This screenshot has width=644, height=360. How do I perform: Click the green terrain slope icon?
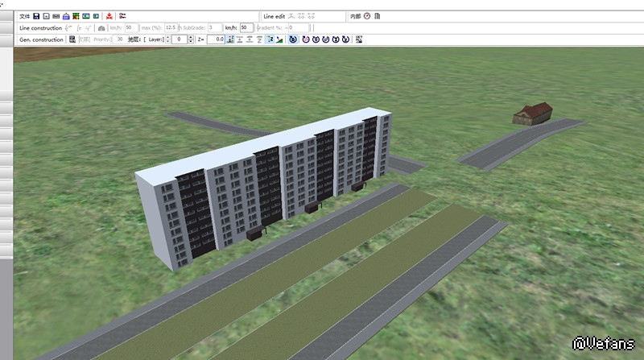(279, 39)
